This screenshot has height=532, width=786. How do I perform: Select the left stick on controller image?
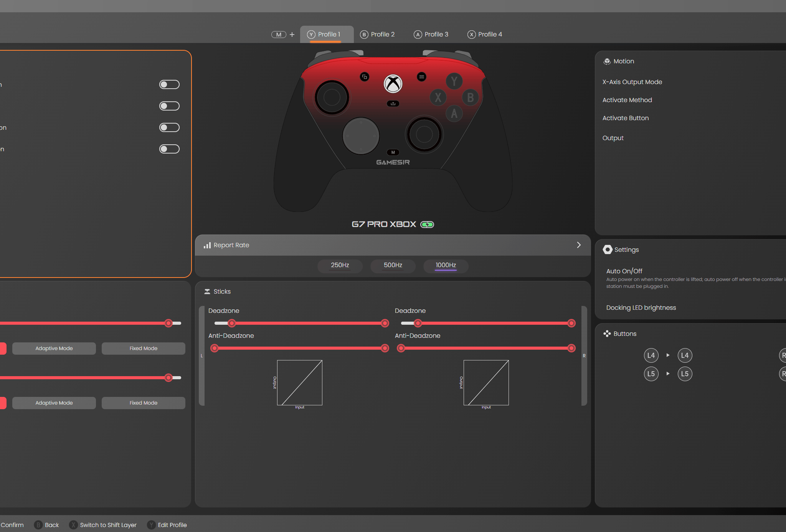(x=332, y=97)
